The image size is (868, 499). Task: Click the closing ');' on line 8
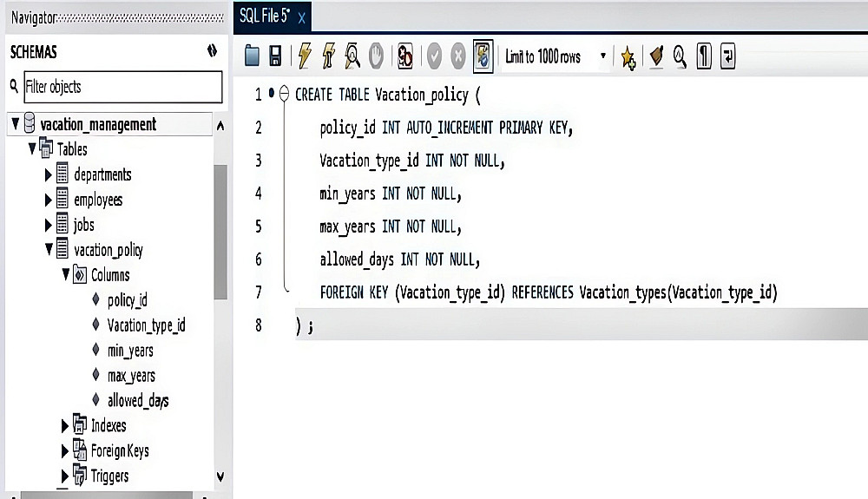[305, 325]
